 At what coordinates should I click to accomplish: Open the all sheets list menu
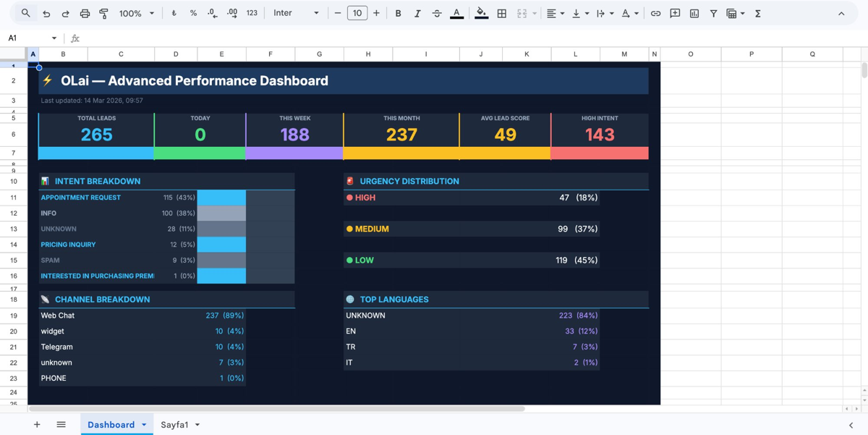61,425
